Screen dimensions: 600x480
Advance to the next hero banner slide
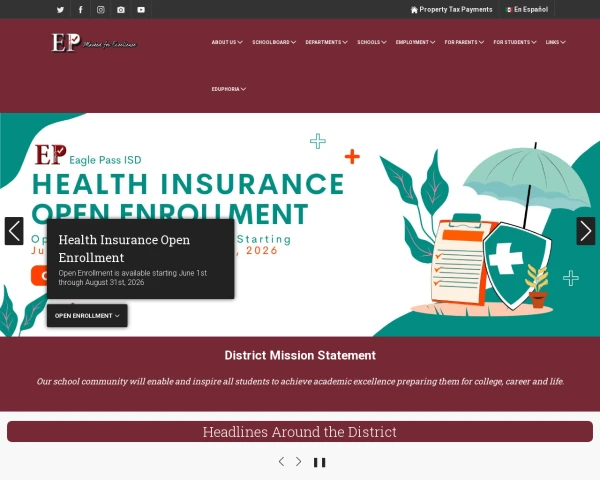586,231
